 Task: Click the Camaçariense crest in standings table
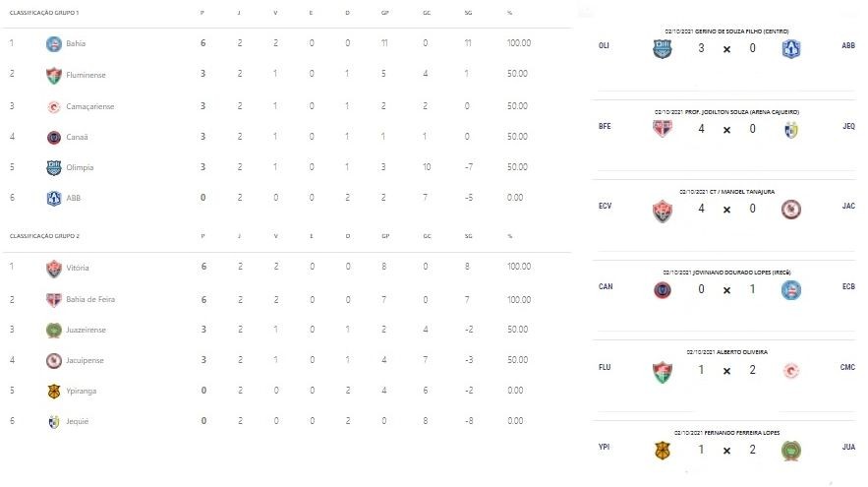tap(54, 106)
